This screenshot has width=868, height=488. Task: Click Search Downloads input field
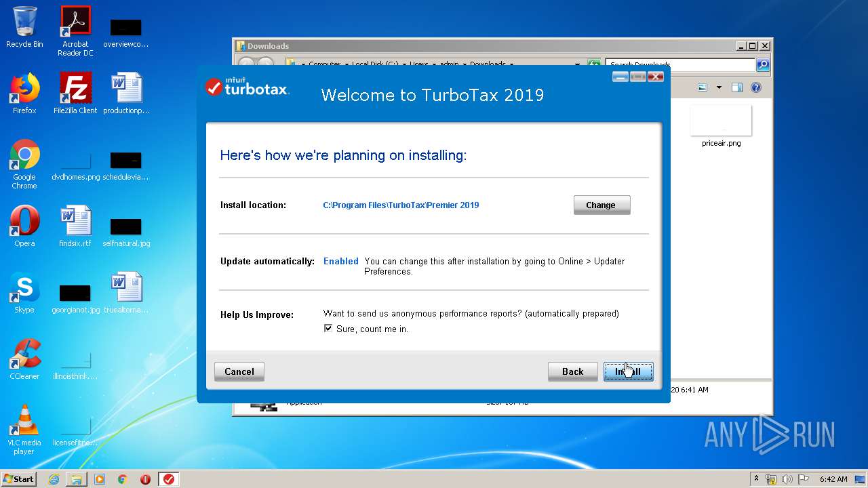[680, 64]
